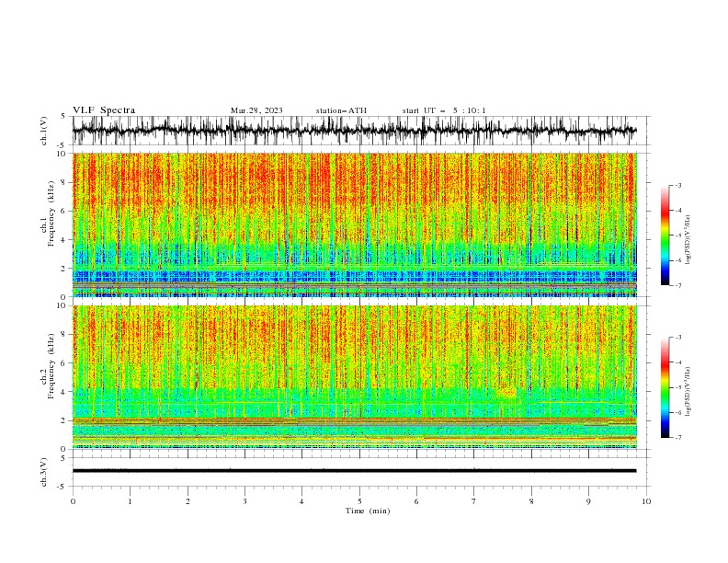Click the time axis tick label '10'
Screen dimensions: 728x563
[646, 501]
